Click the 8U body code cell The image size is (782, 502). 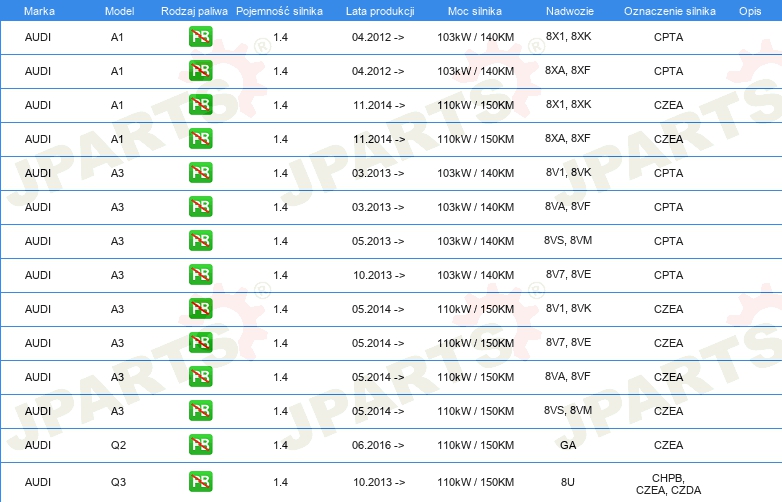[568, 482]
